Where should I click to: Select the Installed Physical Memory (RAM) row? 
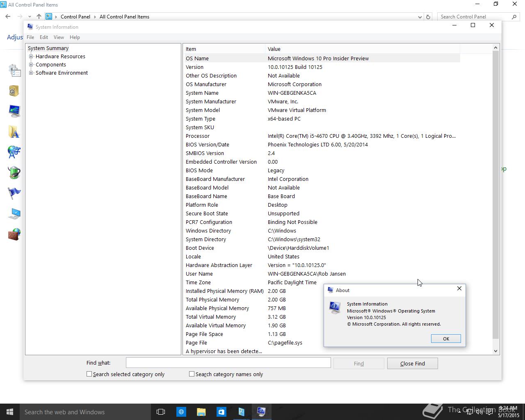[x=253, y=291]
